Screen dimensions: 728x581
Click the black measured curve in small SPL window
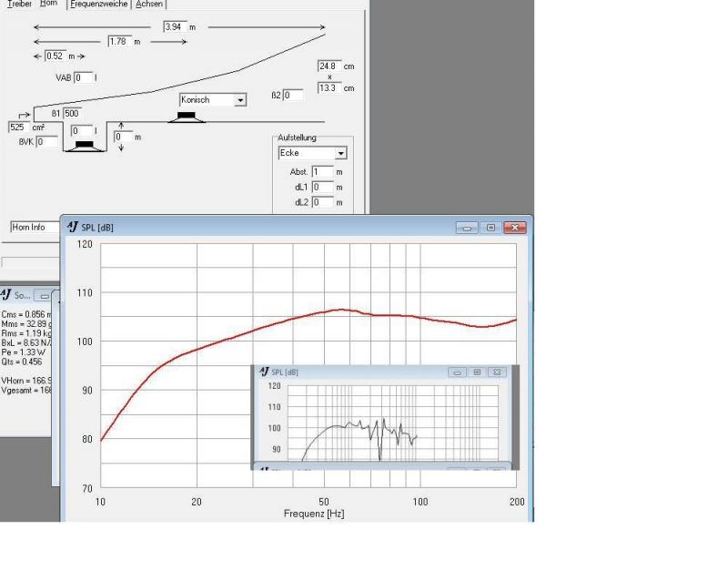coord(359,425)
